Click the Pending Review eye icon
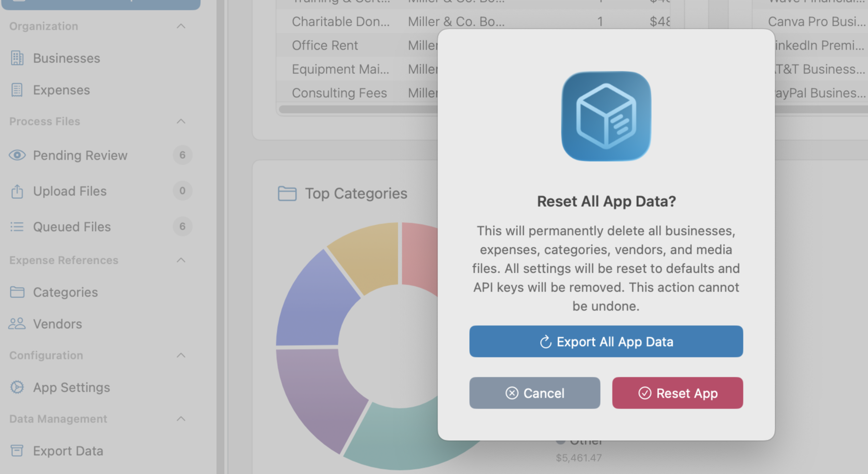The width and height of the screenshot is (868, 474). (17, 155)
